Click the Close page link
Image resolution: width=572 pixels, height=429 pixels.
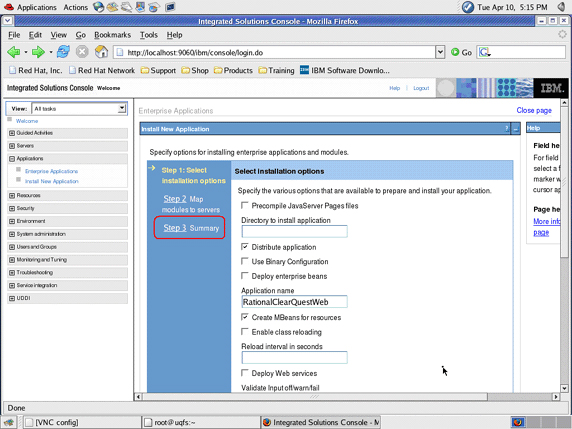click(x=534, y=110)
